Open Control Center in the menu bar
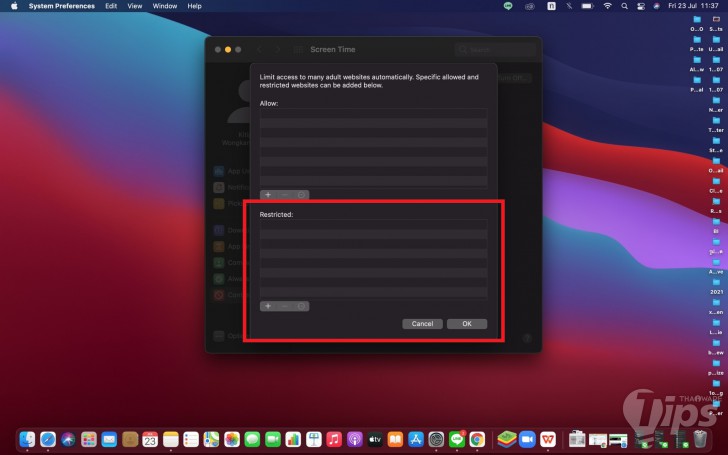Viewport: 728px width, 455px height. [x=641, y=6]
